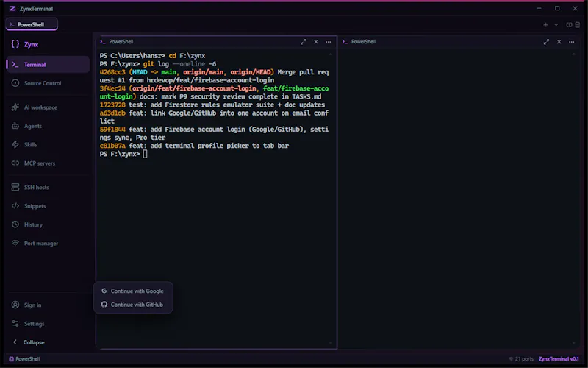Viewport: 588px width, 368px height.
Task: Open the Snippets panel
Action: pyautogui.click(x=48, y=206)
